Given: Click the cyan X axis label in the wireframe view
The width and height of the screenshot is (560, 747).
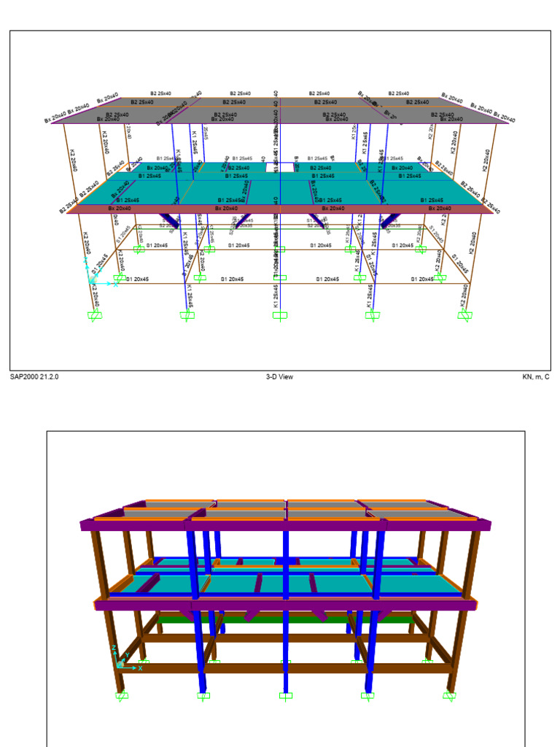Looking at the screenshot, I should (x=115, y=285).
